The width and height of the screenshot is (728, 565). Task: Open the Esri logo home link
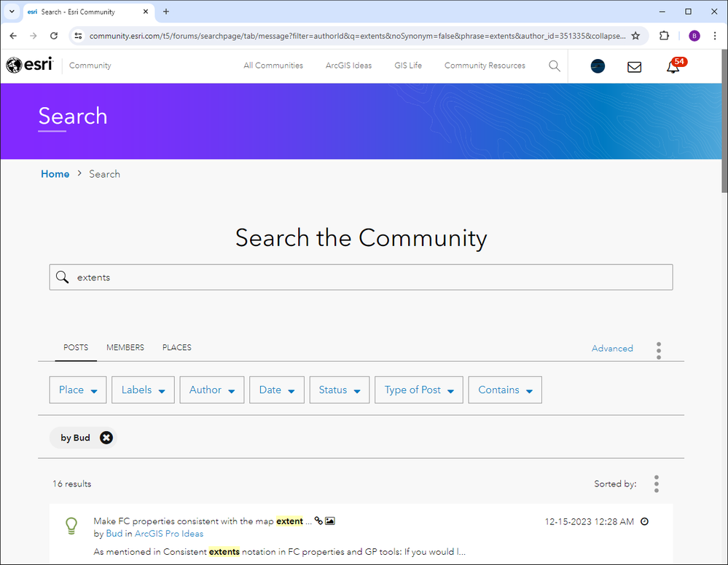pyautogui.click(x=30, y=65)
